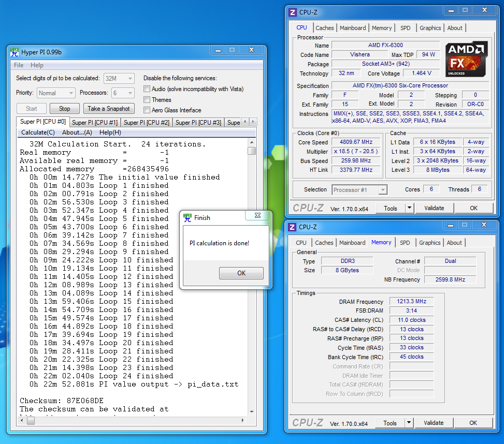Open SPD tab in top CPU-Z window
Viewport: 504px width, 444px height.
[x=405, y=28]
